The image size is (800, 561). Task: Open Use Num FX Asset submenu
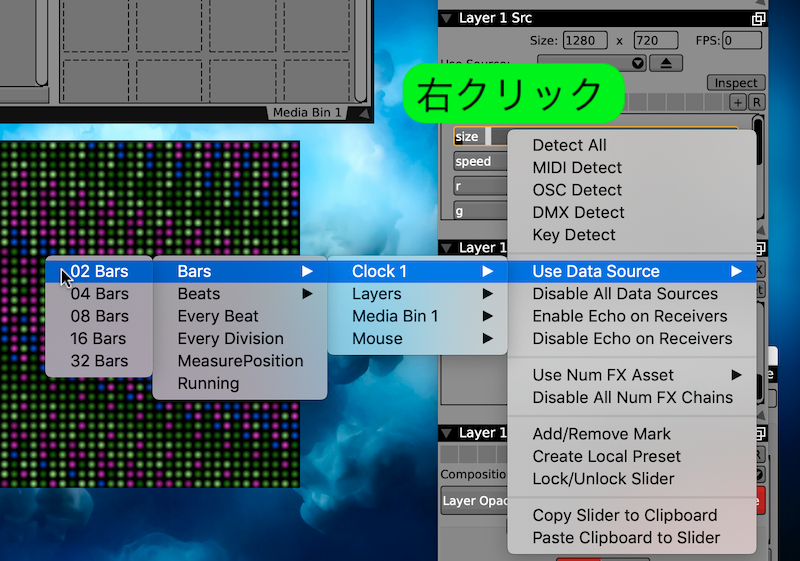(x=632, y=375)
